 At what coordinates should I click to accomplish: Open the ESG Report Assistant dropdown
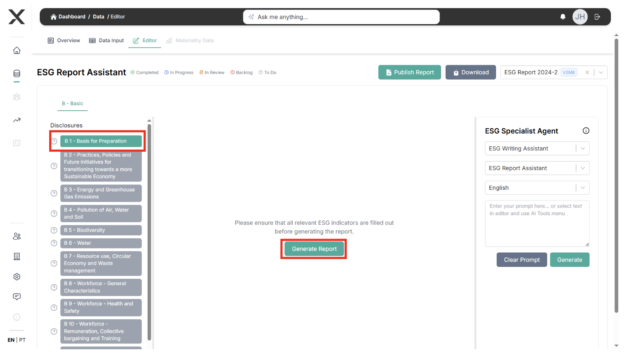pos(537,168)
